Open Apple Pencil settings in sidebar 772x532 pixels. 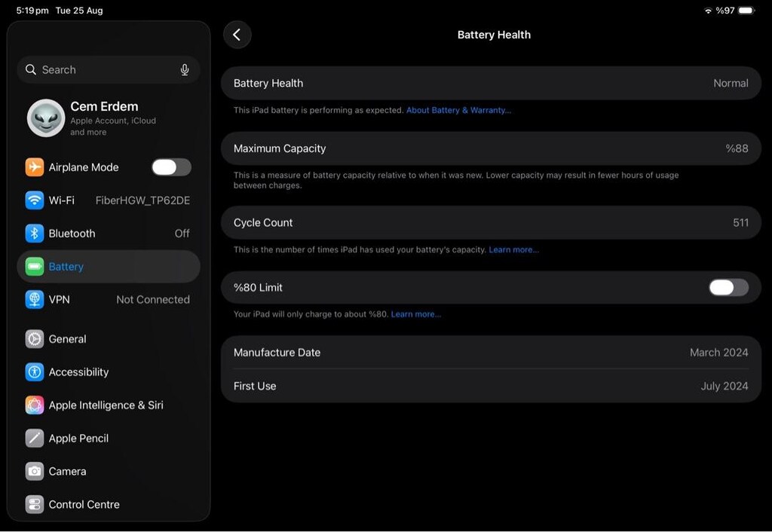point(109,438)
